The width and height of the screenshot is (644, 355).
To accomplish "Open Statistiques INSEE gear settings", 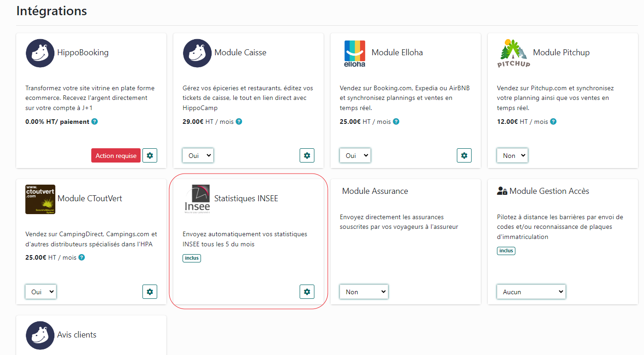I will click(x=307, y=291).
